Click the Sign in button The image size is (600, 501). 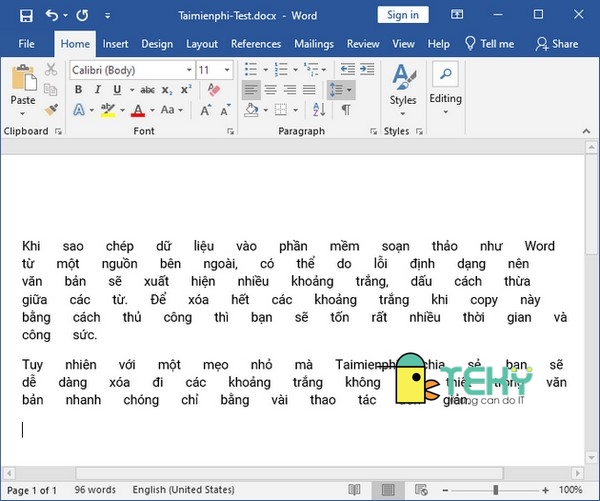pos(403,15)
